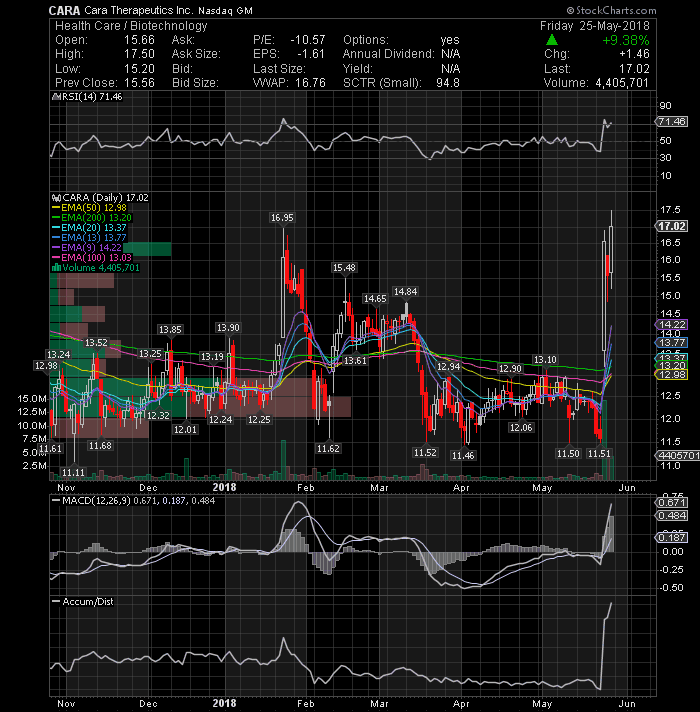Click the Options value yes
Image resolution: width=700 pixels, height=712 pixels.
pos(450,40)
